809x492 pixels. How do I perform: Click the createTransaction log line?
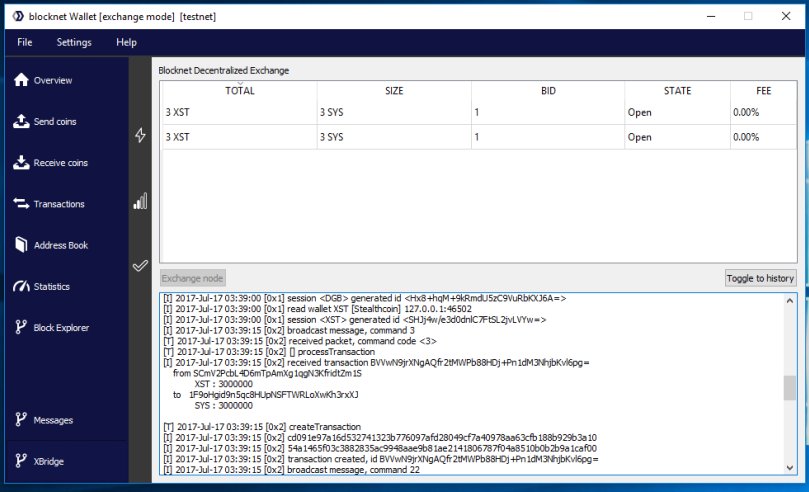point(262,427)
